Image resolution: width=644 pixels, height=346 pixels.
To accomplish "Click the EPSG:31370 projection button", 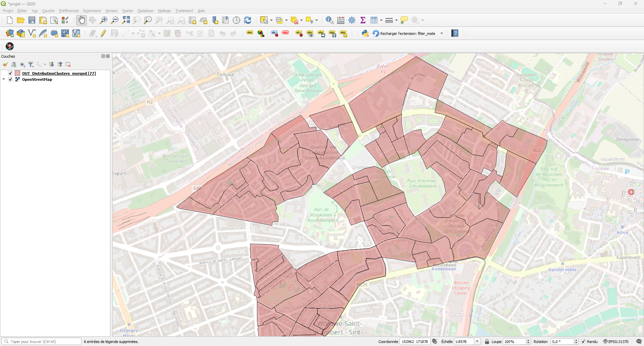I will pyautogui.click(x=615, y=341).
